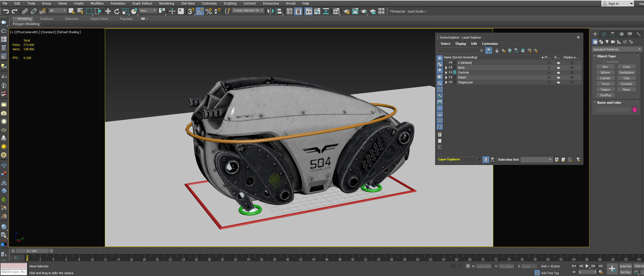Activate the Select and Move tool
The height and width of the screenshot is (276, 644).
(108, 11)
